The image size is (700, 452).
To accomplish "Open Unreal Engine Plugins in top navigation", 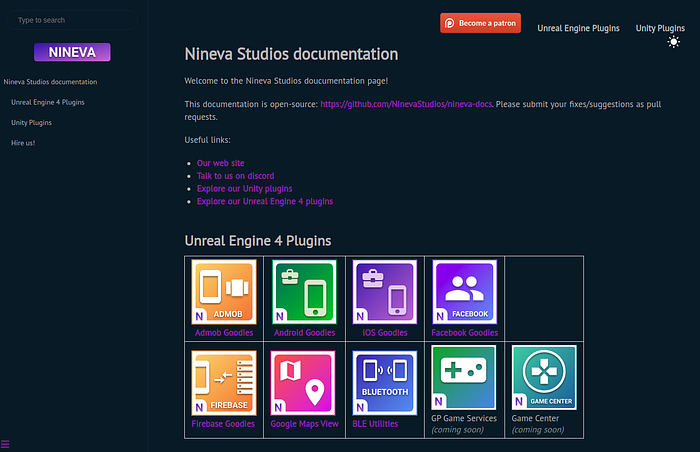I will click(578, 28).
